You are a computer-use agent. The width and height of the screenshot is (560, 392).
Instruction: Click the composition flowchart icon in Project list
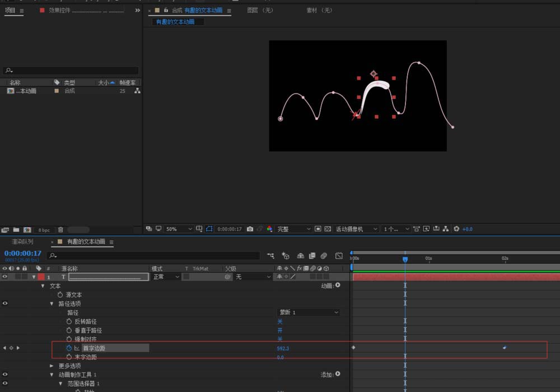point(137,91)
